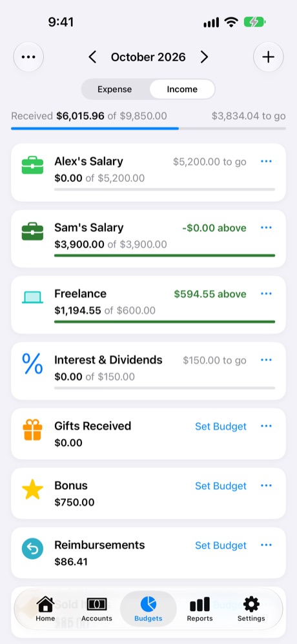Screen dimensions: 297x644
Task: Go to previous month with left chevron
Action: (92, 57)
